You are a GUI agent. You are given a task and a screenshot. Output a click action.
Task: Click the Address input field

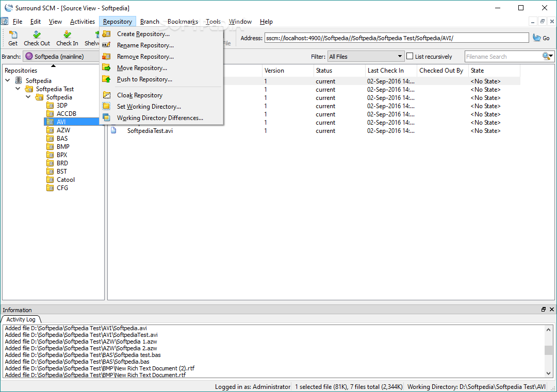[397, 38]
